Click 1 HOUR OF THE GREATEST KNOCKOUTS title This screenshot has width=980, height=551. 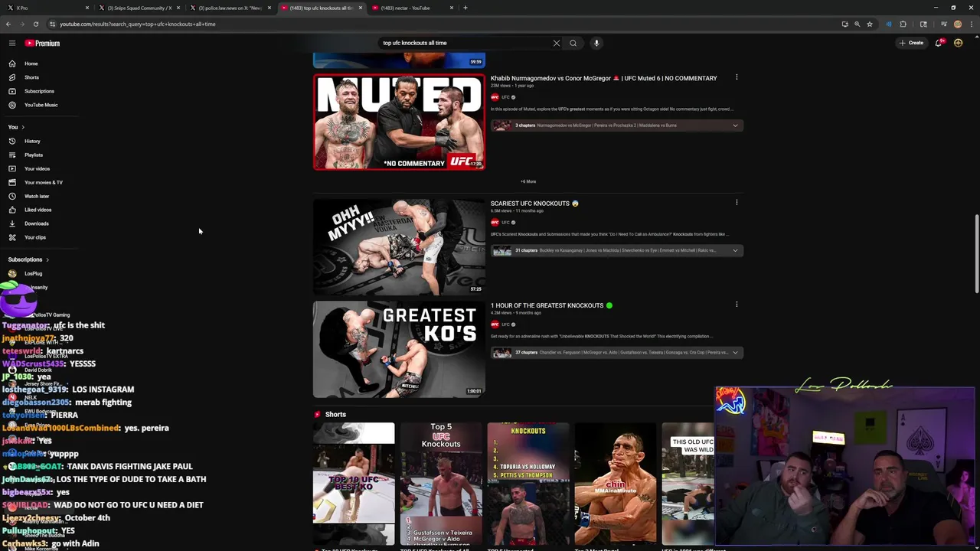[x=551, y=305]
